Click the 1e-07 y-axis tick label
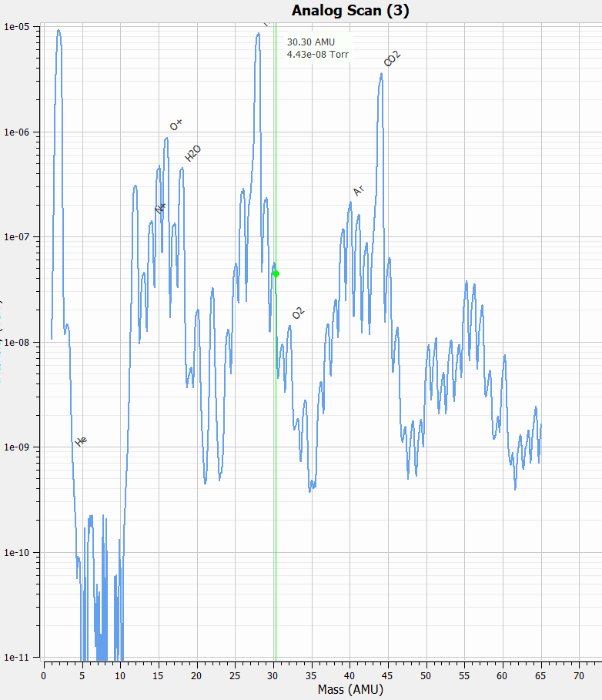 tap(16, 237)
